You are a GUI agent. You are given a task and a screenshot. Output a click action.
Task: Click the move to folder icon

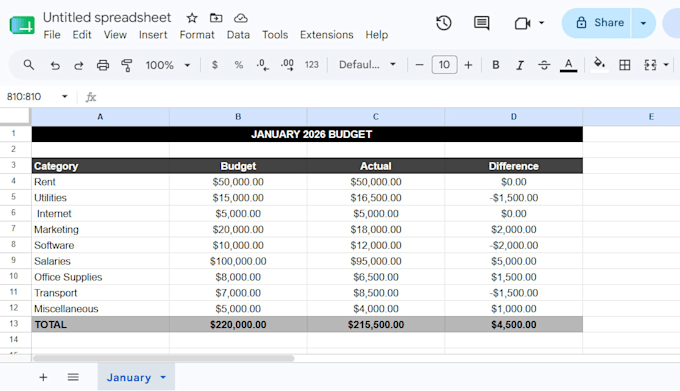pos(216,18)
